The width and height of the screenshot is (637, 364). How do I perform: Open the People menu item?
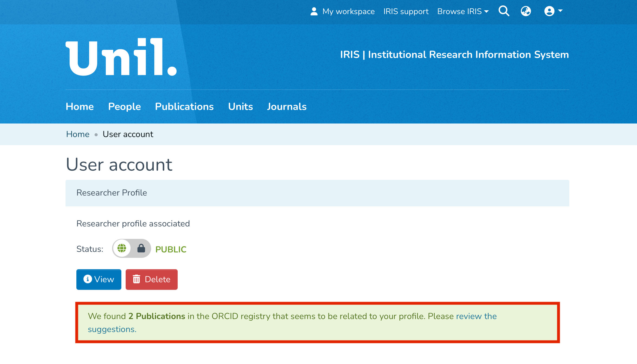click(x=124, y=106)
